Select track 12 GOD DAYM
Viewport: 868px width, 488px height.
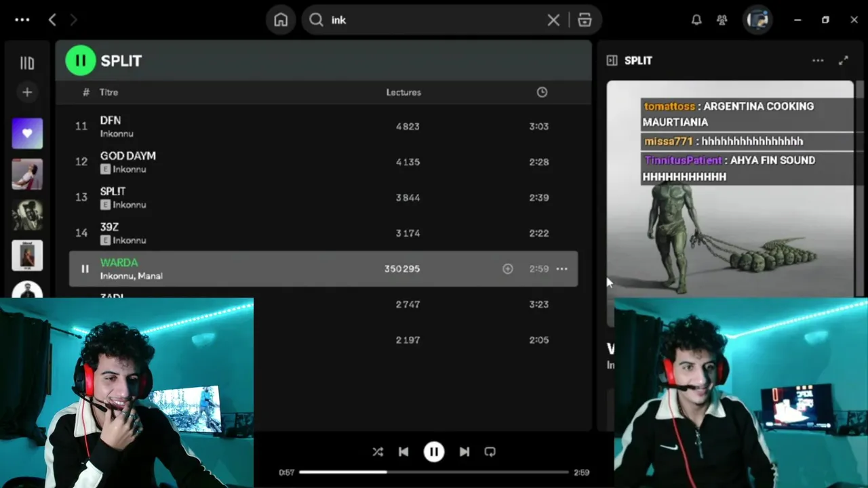click(323, 162)
